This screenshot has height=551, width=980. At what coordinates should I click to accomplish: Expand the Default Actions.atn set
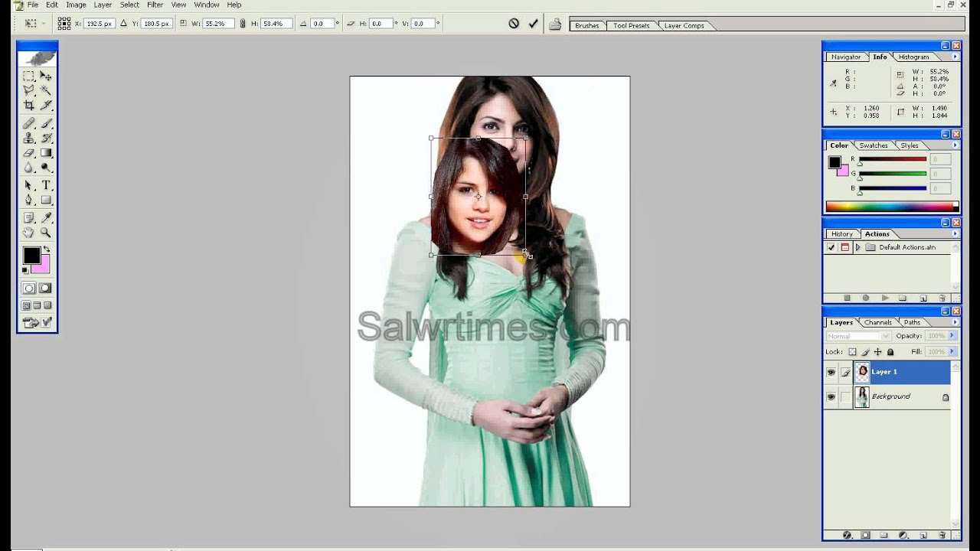click(x=857, y=247)
